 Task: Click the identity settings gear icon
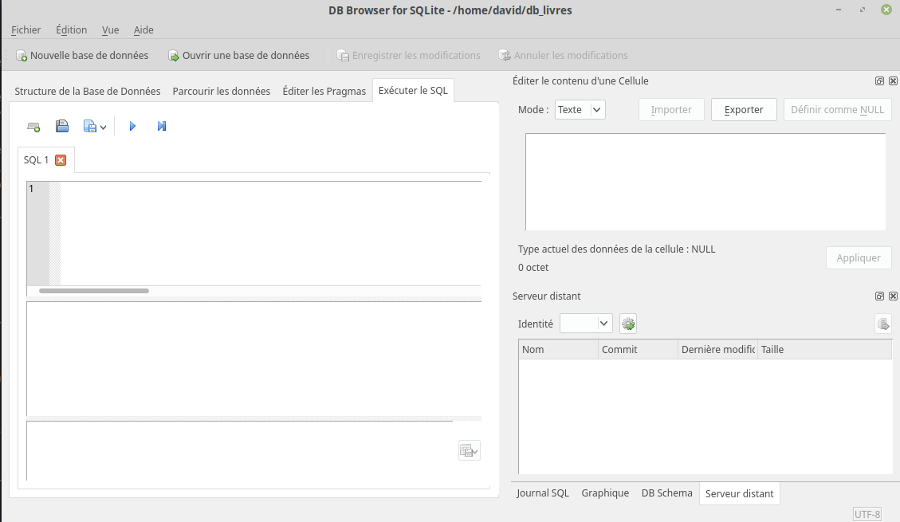628,323
